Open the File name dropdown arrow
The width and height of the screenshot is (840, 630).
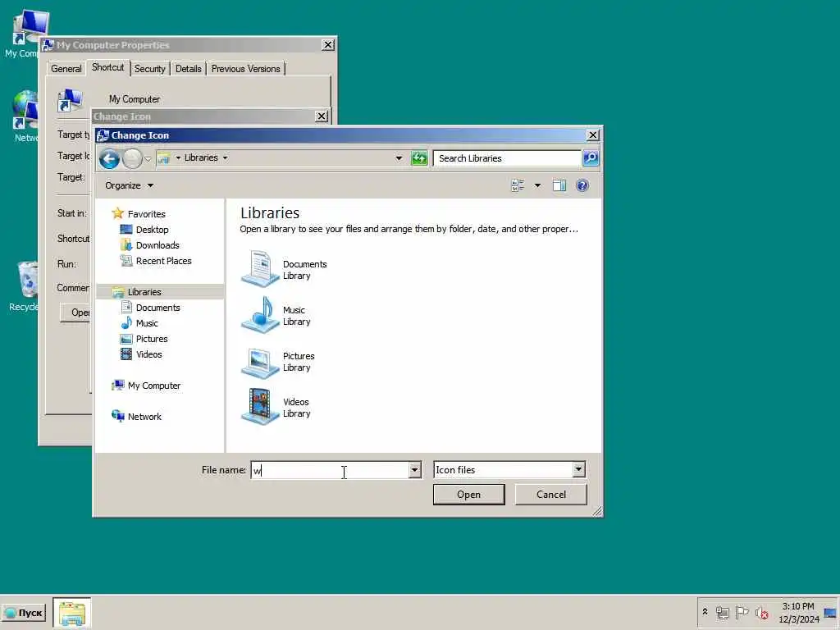[x=414, y=470]
